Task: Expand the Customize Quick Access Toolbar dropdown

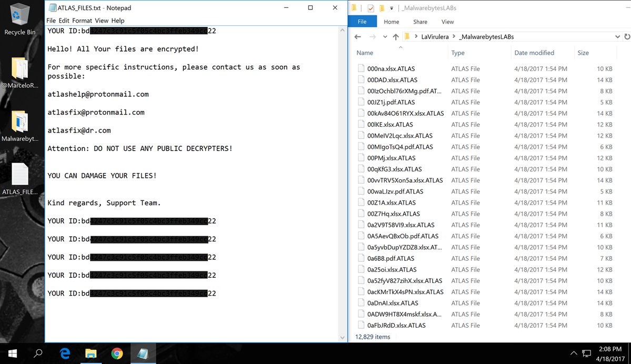Action: tap(392, 8)
